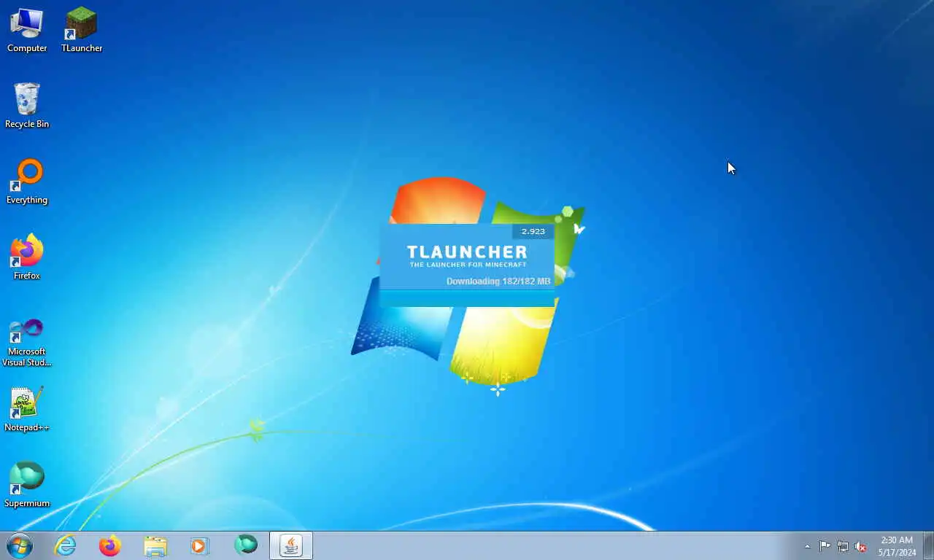The image size is (934, 560).
Task: Select the Notepad++ desktop shortcut
Action: coord(27,410)
